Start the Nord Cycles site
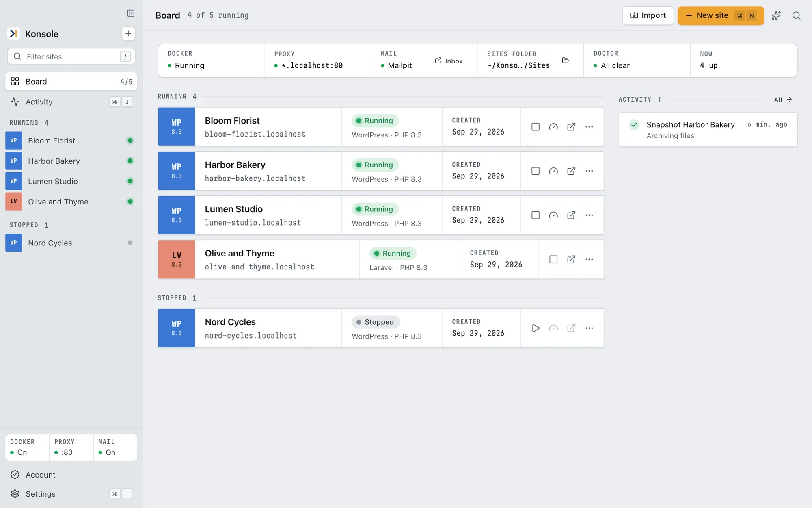 click(536, 328)
